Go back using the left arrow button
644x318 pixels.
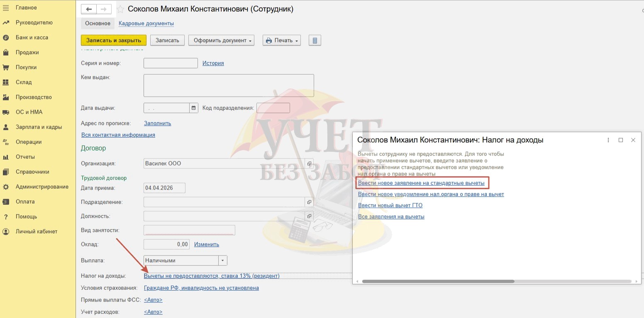(89, 9)
